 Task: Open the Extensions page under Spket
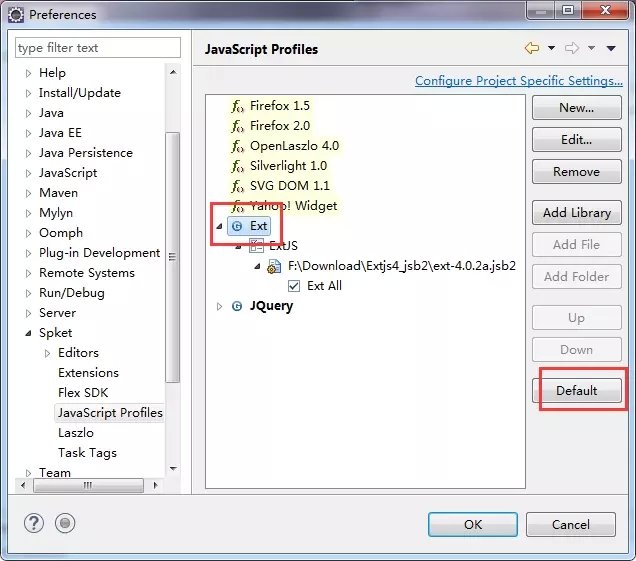(x=88, y=373)
